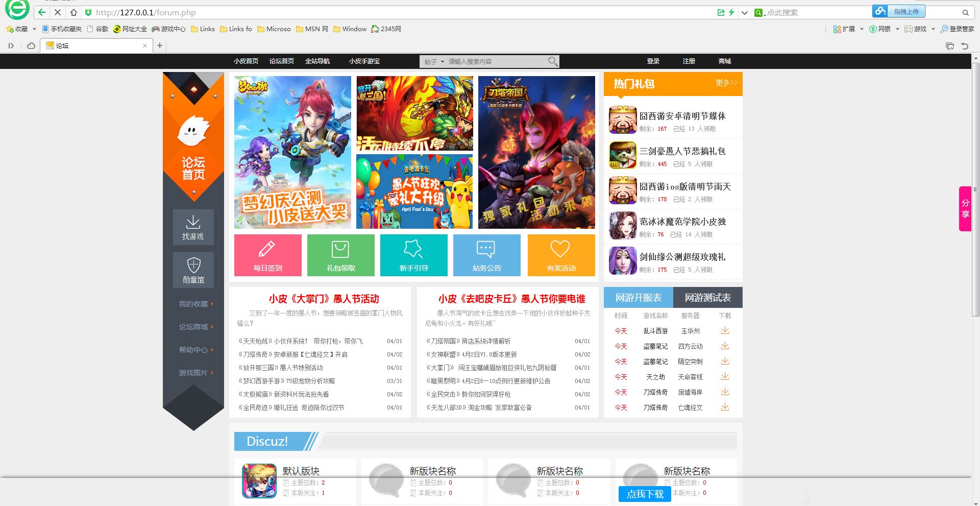Screen dimensions: 980x506
Task: Open 小皮手游宝 in top navigation
Action: pyautogui.click(x=364, y=61)
